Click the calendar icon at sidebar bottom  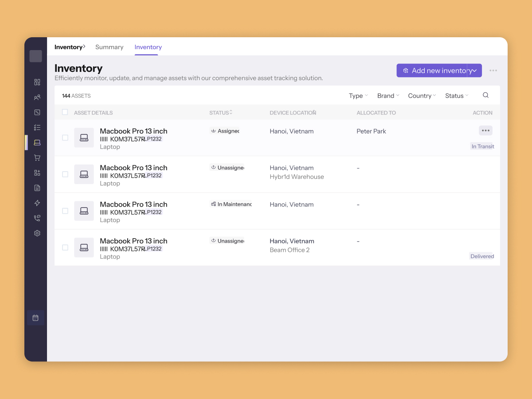coord(35,317)
